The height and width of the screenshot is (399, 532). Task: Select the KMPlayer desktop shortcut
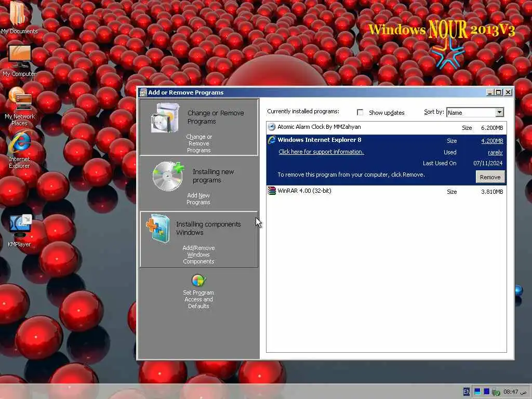click(19, 231)
